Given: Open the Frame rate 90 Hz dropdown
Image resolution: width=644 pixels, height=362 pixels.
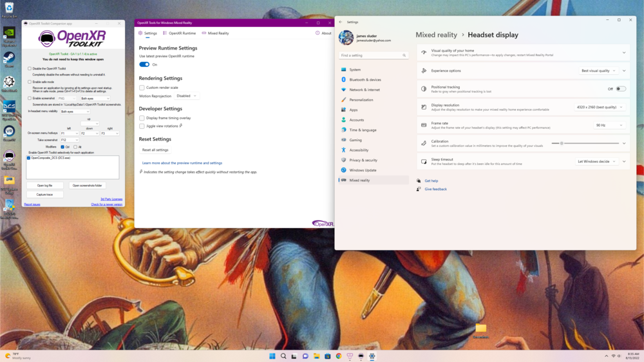Looking at the screenshot, I should 609,126.
